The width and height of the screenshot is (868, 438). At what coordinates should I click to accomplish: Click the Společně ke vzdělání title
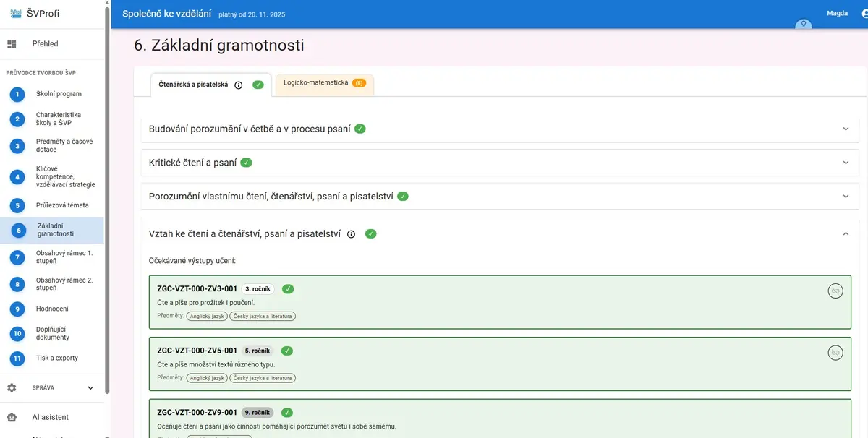[x=167, y=14]
